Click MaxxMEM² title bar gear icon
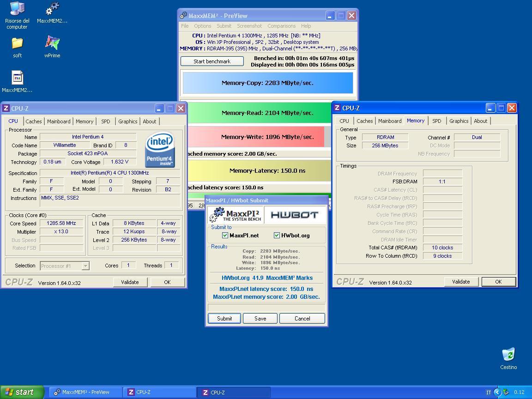The width and height of the screenshot is (532, 399). point(183,16)
